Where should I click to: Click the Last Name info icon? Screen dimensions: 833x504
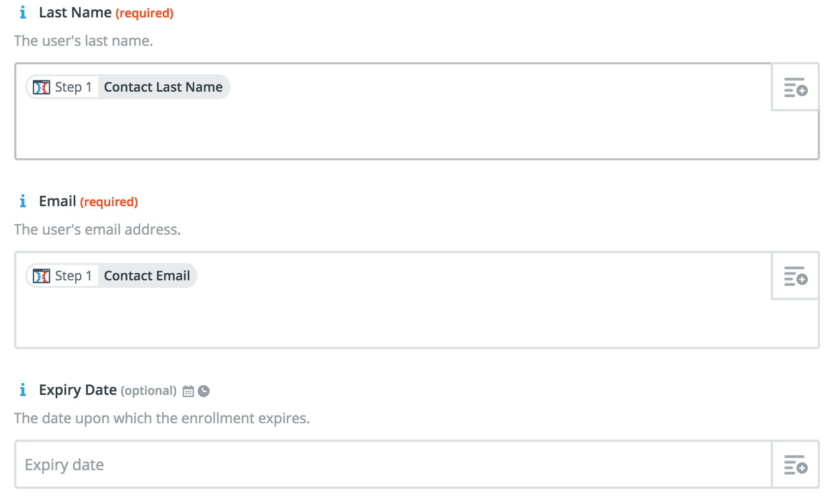click(22, 13)
